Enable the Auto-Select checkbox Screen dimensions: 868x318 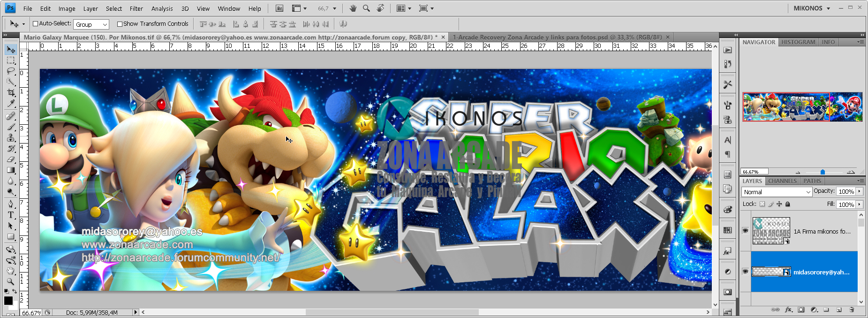(x=35, y=23)
